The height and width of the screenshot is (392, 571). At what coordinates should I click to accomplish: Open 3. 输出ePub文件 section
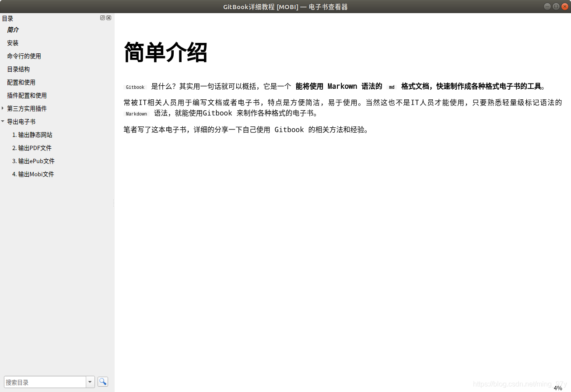(33, 161)
